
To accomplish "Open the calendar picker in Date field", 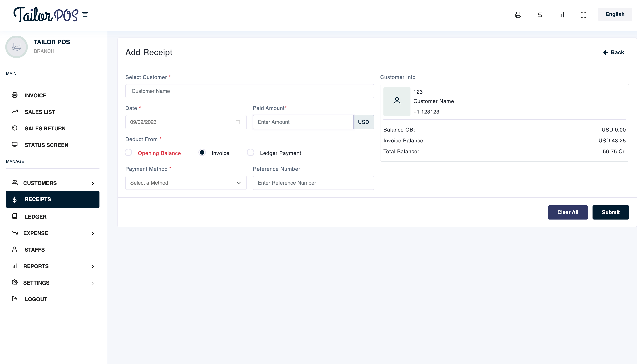I will coord(237,122).
